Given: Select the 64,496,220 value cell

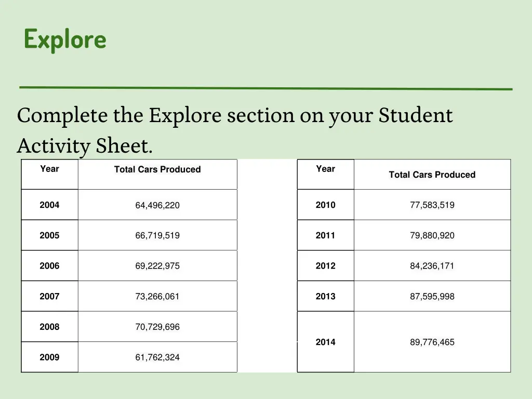Looking at the screenshot, I should coord(157,205).
